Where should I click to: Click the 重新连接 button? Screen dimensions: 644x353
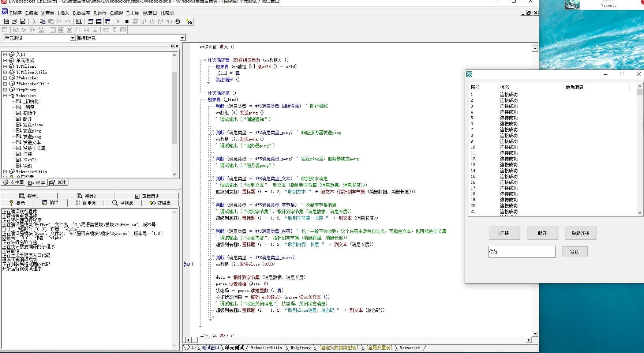580,233
